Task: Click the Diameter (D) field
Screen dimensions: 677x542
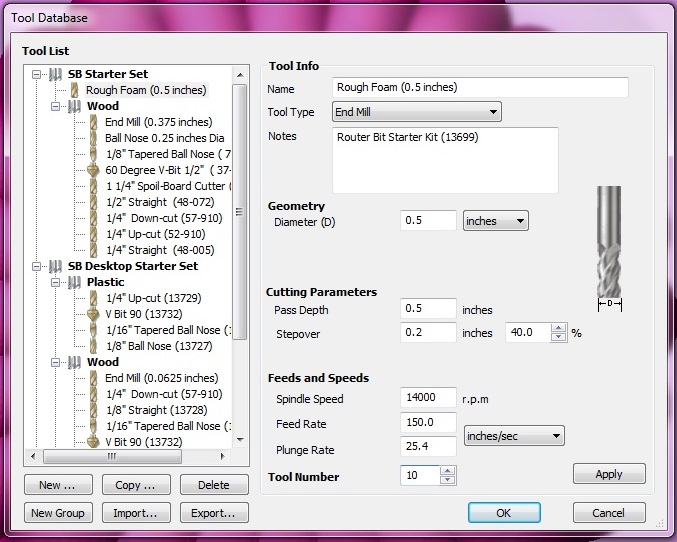Action: coord(428,221)
